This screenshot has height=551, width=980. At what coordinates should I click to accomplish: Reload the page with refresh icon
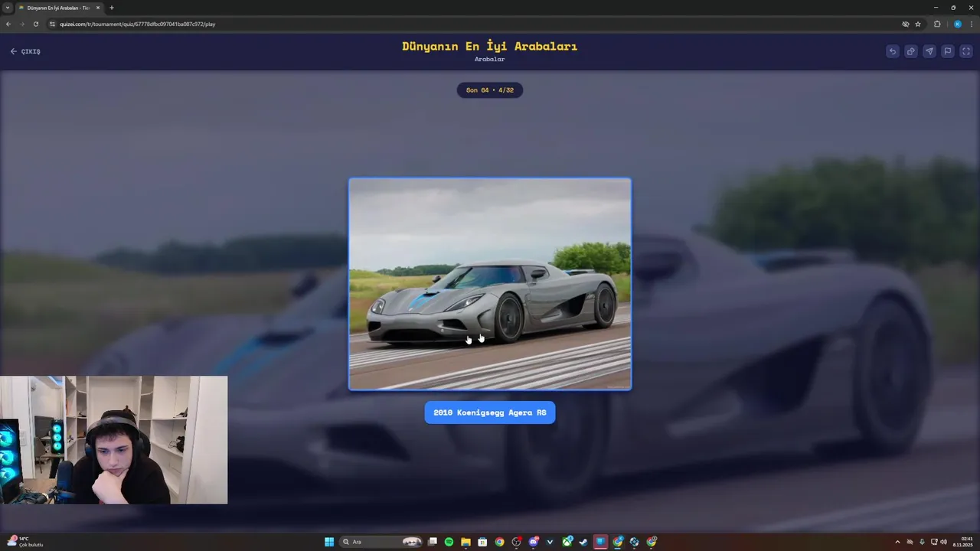click(x=35, y=24)
